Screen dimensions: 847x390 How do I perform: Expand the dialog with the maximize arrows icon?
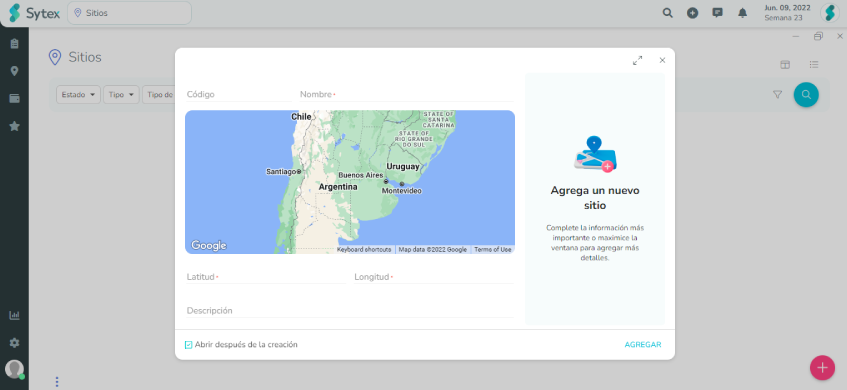pyautogui.click(x=637, y=60)
